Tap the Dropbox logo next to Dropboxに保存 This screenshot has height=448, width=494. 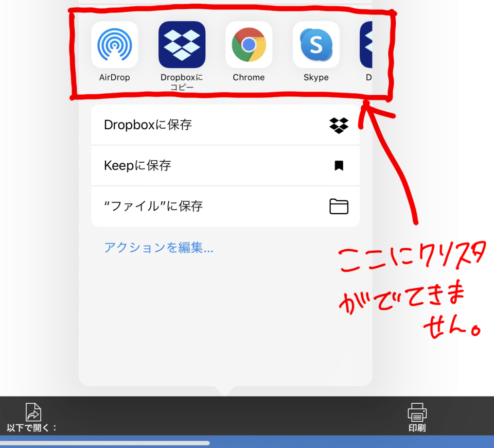pos(339,125)
